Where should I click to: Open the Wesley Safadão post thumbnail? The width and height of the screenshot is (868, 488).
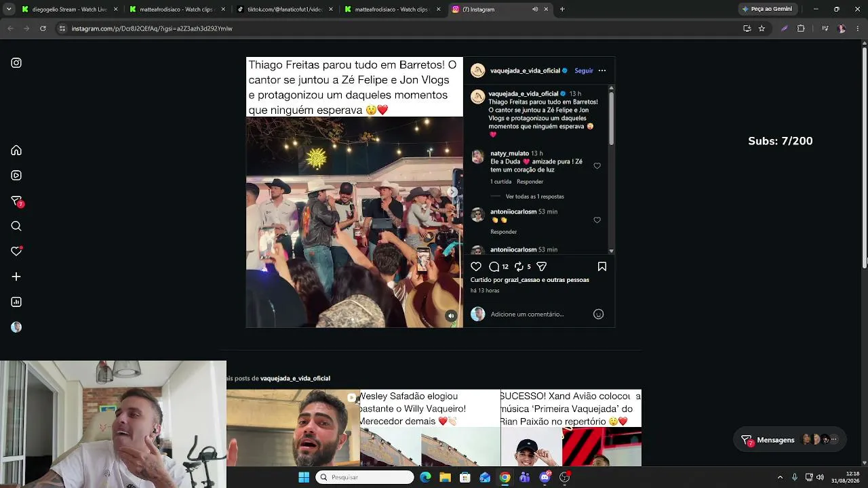pos(430,428)
